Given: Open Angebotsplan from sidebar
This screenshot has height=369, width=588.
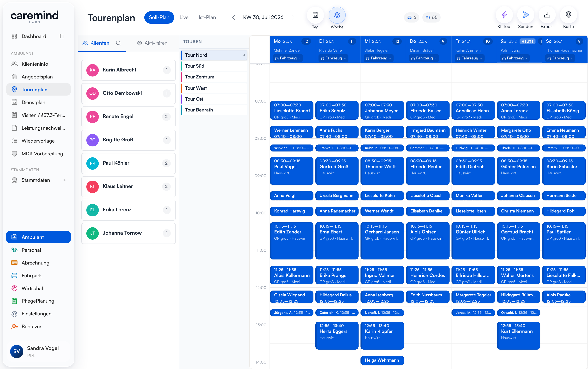Looking at the screenshot, I should (38, 77).
